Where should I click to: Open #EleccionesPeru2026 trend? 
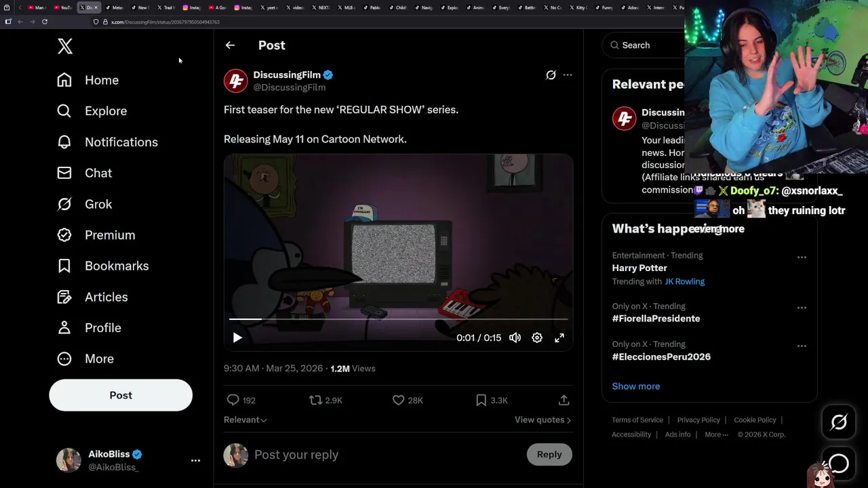(x=661, y=357)
